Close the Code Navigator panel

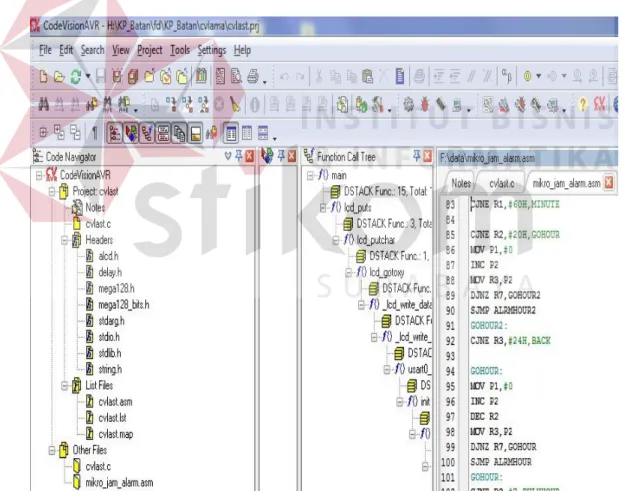tap(250, 156)
